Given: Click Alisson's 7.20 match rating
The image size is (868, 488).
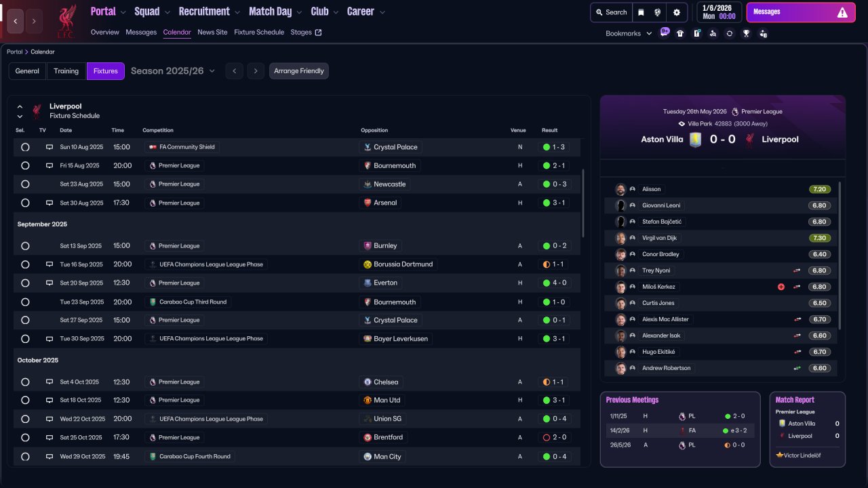Looking at the screenshot, I should point(820,189).
